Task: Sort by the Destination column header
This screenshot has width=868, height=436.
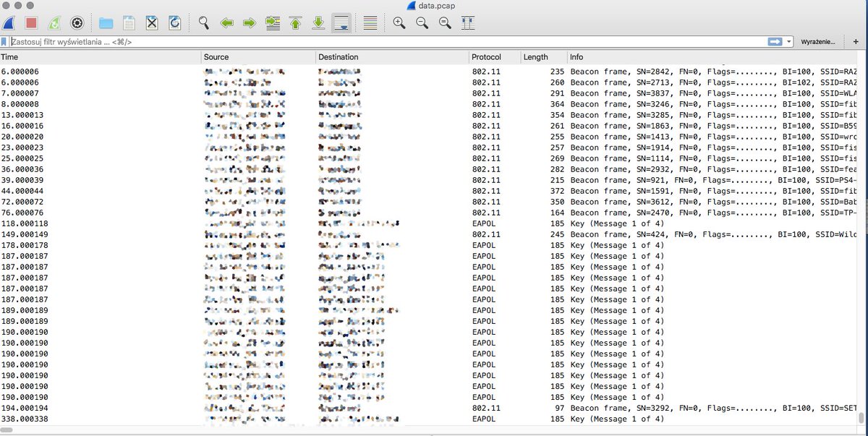Action: [x=392, y=57]
